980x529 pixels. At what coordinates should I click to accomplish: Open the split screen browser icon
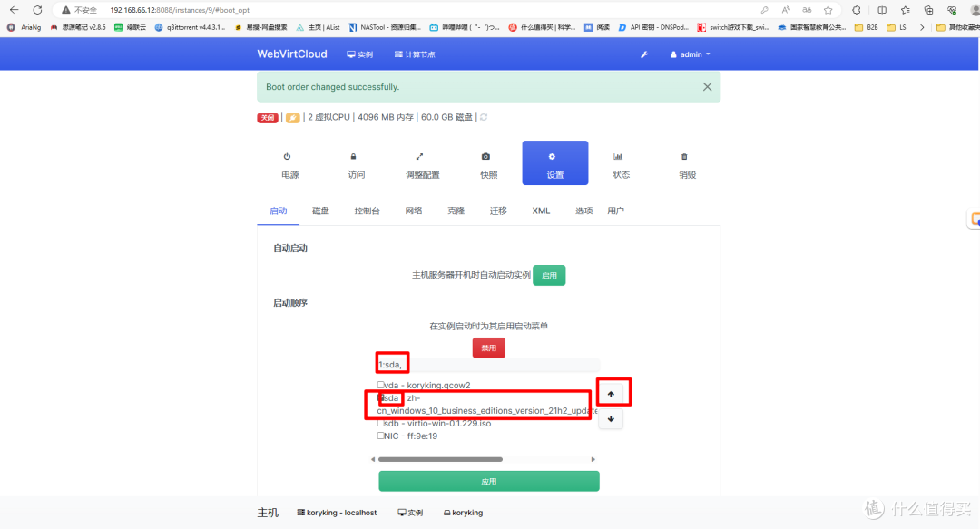[x=882, y=10]
